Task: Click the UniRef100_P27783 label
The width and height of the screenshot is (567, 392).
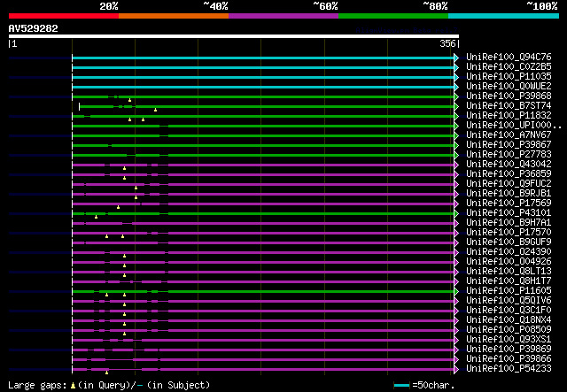Action: coord(509,155)
